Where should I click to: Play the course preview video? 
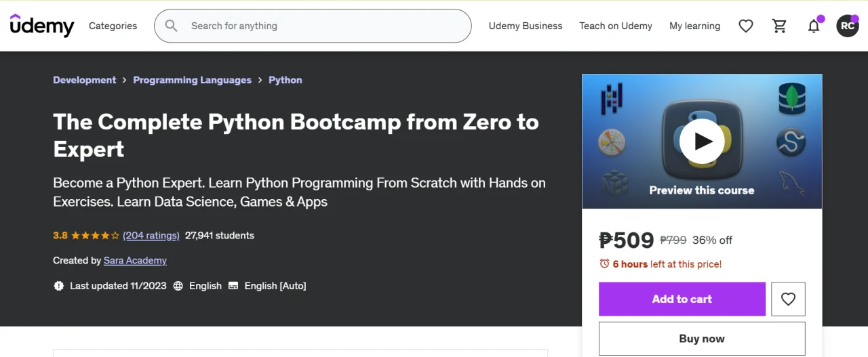702,141
